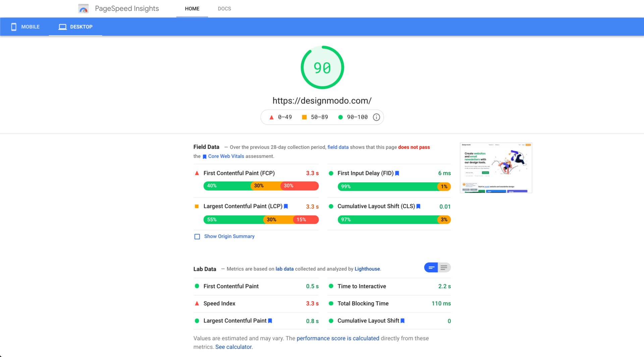This screenshot has height=357, width=644.
Task: Click bookmark icon next to field LCP
Action: click(x=286, y=206)
